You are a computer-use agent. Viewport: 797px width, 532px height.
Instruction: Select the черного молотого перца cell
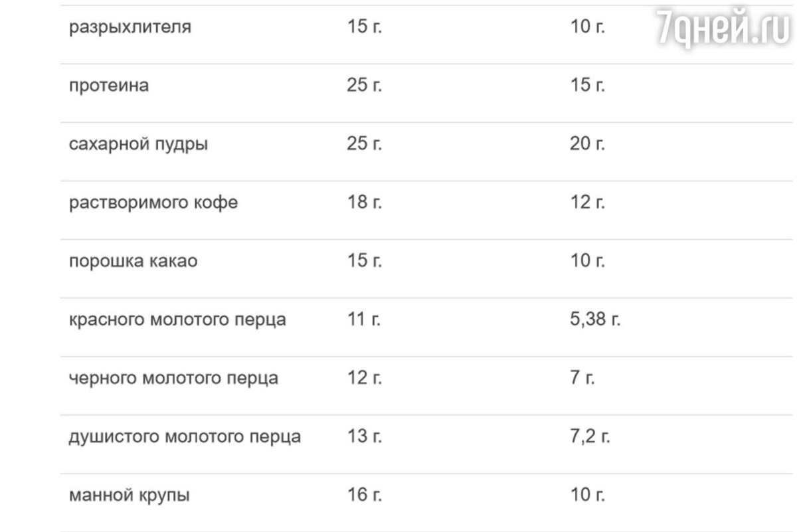click(x=173, y=379)
